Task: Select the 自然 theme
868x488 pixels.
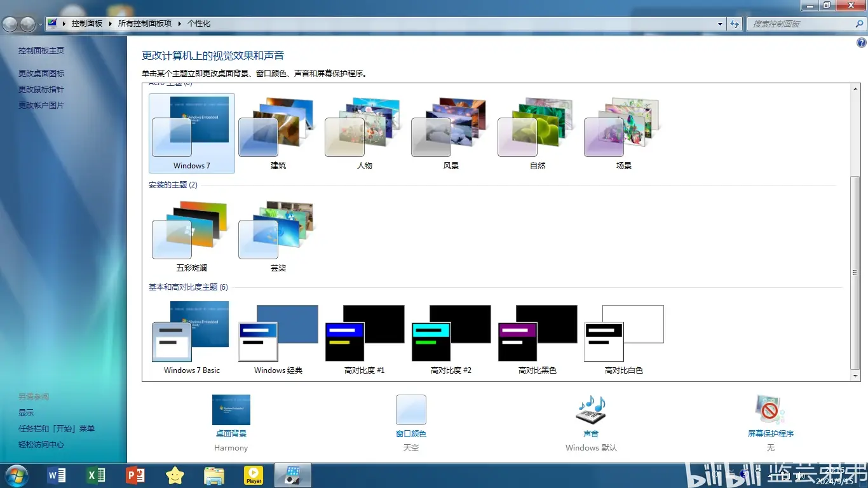Action: [x=537, y=133]
